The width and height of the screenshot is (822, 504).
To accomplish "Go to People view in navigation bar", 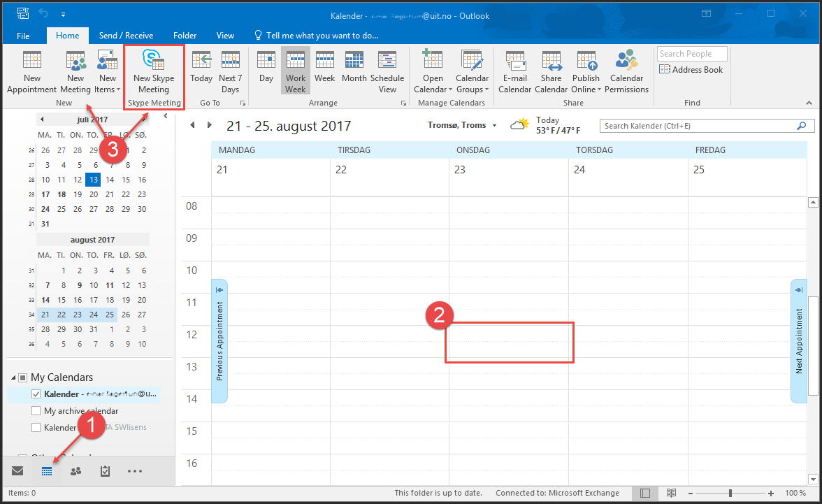I will pos(75,471).
